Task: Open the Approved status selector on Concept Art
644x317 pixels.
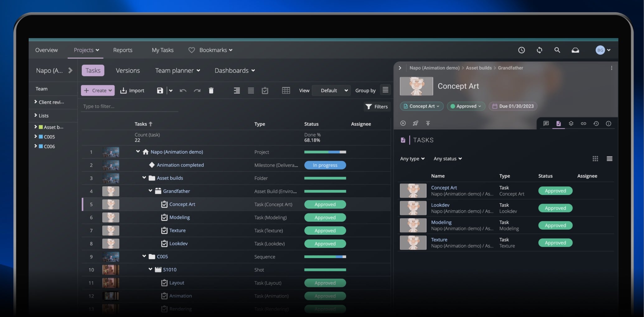Action: [x=466, y=106]
